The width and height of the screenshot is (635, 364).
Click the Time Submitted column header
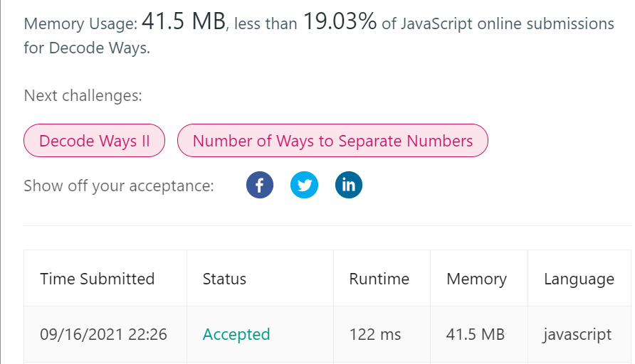[97, 279]
